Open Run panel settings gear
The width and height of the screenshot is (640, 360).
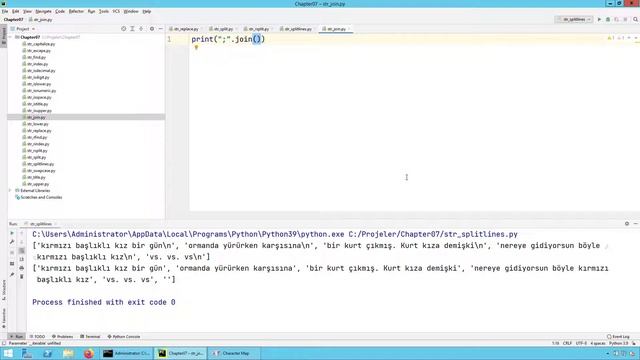[627, 224]
